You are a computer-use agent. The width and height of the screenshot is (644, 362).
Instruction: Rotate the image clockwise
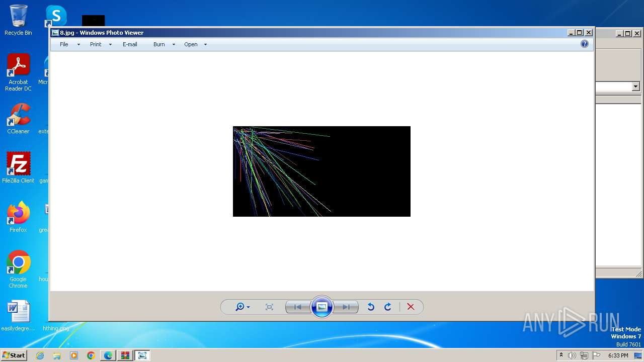[388, 307]
